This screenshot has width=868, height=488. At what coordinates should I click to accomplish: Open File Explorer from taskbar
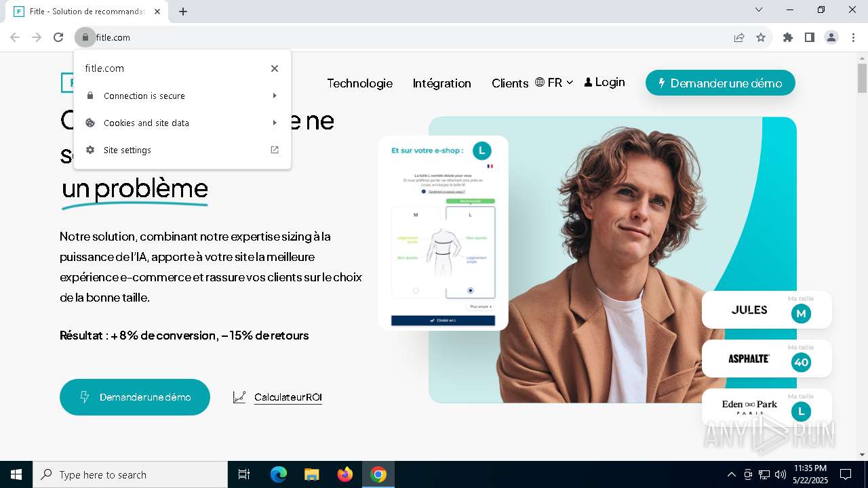point(311,474)
